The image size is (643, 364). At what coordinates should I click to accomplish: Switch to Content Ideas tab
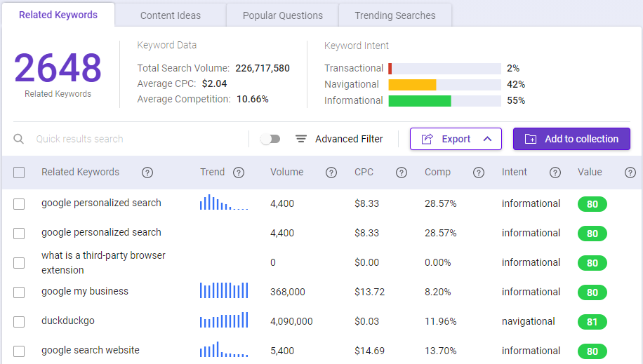171,15
